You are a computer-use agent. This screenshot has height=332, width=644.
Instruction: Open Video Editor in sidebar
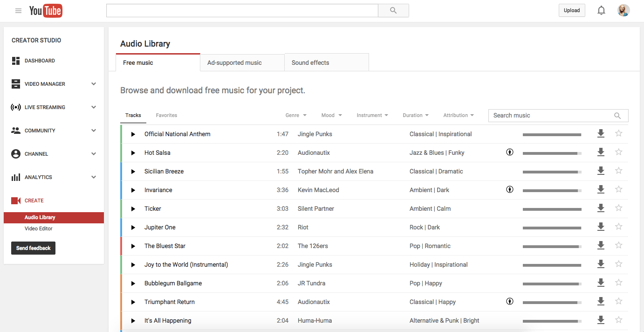39,228
